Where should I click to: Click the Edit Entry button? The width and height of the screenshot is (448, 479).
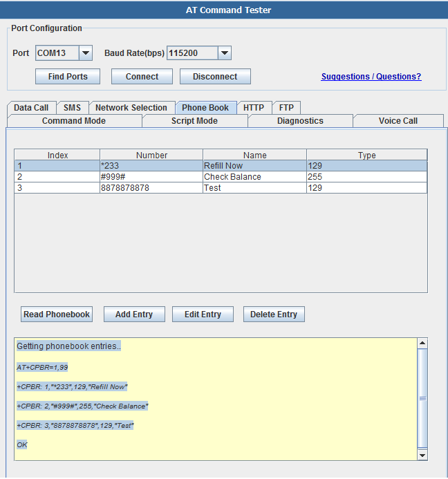(x=203, y=314)
